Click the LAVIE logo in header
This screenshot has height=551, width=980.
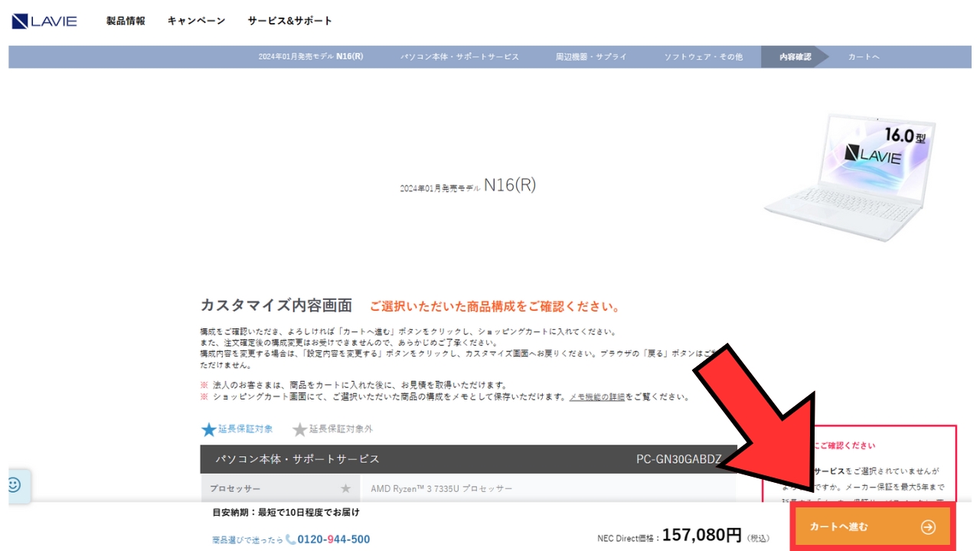tap(44, 21)
